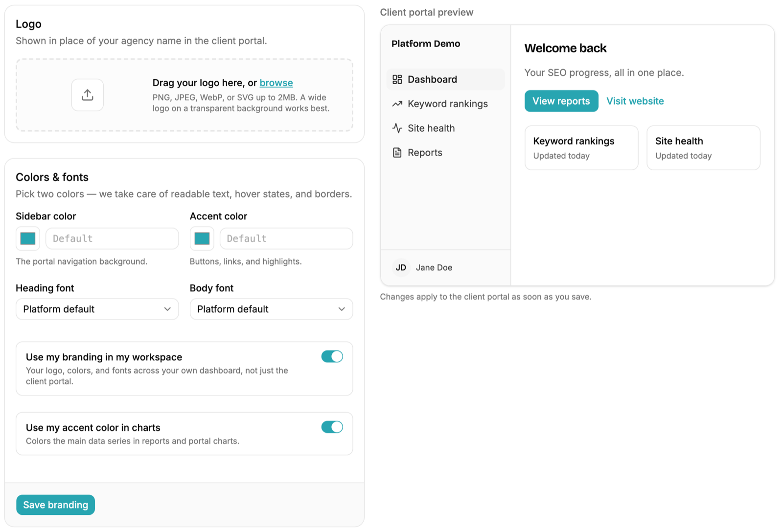This screenshot has height=532, width=783.
Task: Click the Keyword rankings card in preview
Action: click(x=581, y=148)
